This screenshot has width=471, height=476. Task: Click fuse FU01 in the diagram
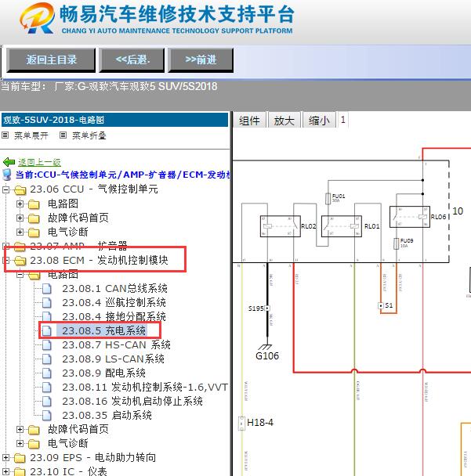(x=328, y=199)
